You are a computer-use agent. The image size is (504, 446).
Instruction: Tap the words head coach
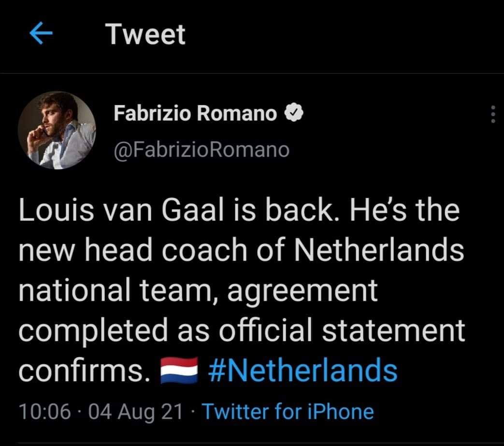tap(166, 251)
